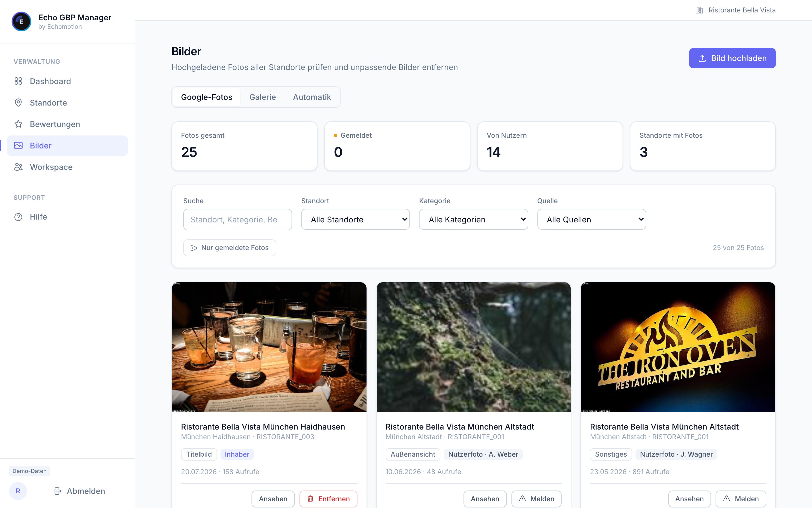812x508 pixels.
Task: Click the Ristorante Bella Vista account label
Action: [x=742, y=10]
